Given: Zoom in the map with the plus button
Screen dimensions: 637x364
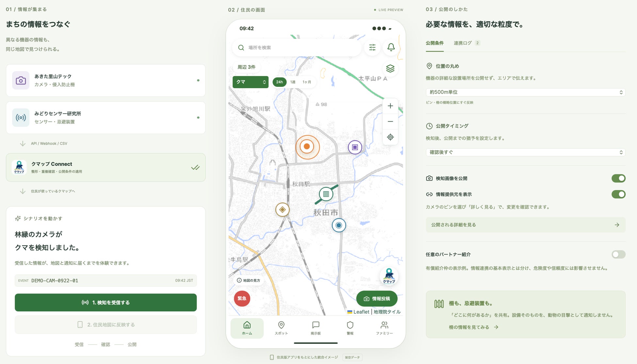Looking at the screenshot, I should 390,106.
